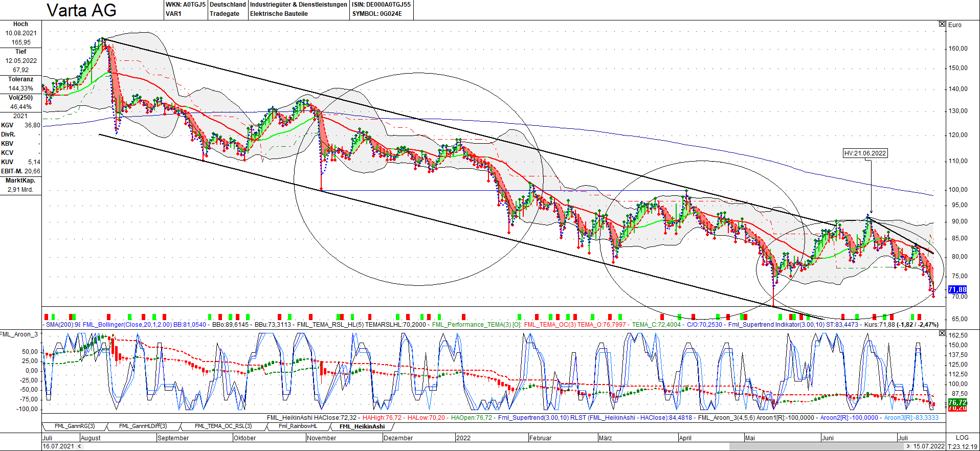
Task: Click the FML_Aroon_3 panel label
Action: [x=19, y=334]
